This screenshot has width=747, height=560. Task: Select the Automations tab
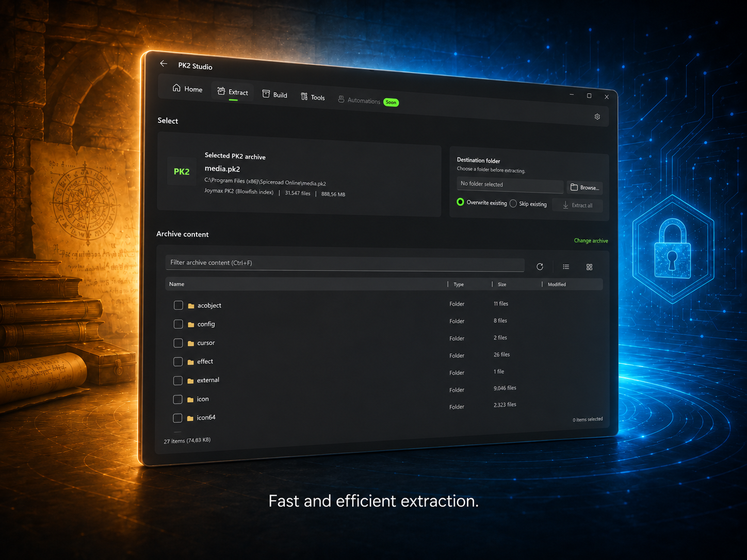click(x=359, y=100)
